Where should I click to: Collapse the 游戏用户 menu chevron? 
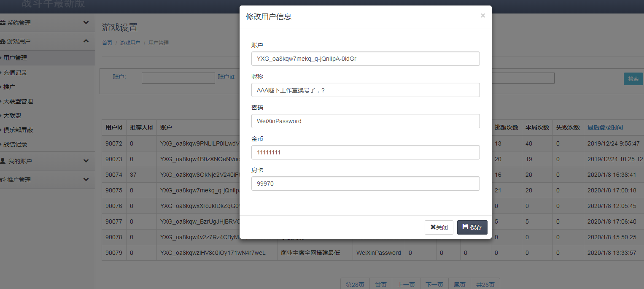tap(86, 41)
